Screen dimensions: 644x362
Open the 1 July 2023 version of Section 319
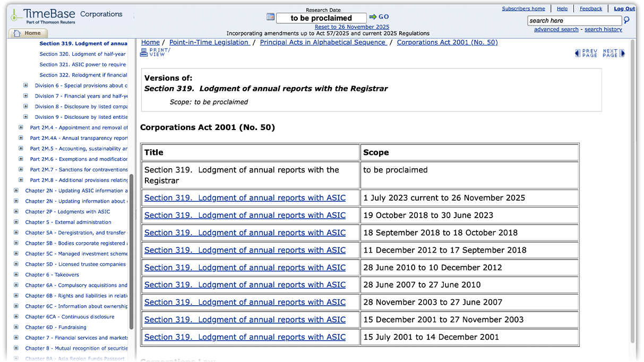coord(245,197)
